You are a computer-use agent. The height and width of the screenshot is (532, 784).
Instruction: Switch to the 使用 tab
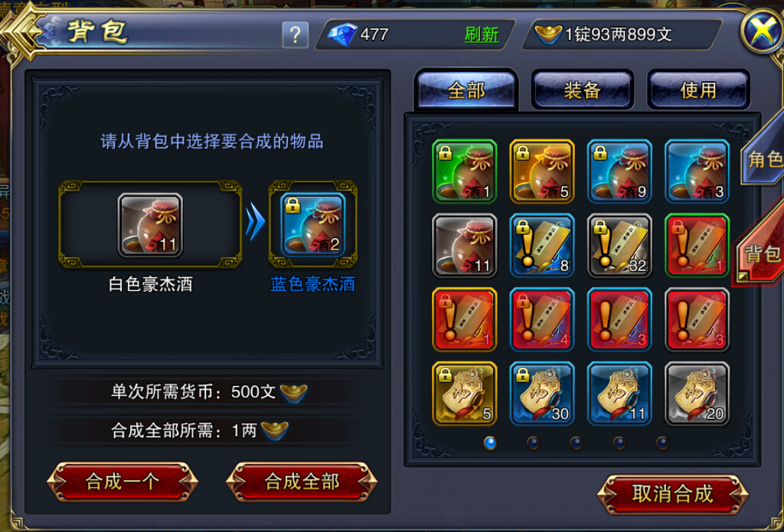point(698,90)
